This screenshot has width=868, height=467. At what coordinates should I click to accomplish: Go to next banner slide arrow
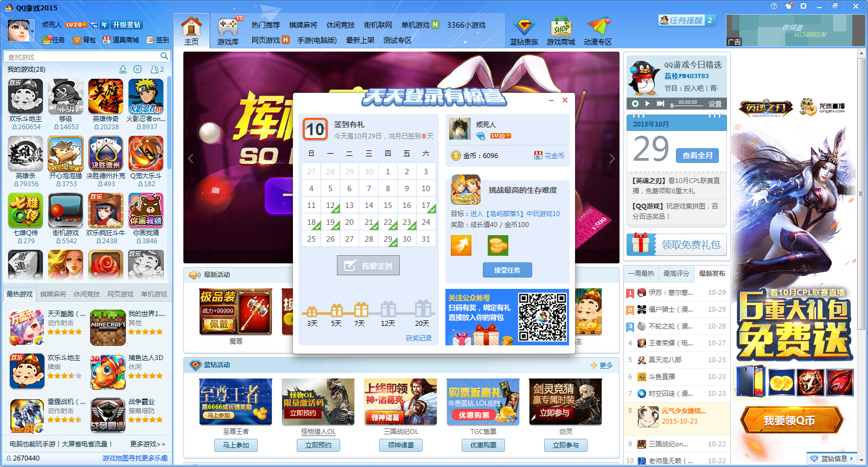(612, 159)
